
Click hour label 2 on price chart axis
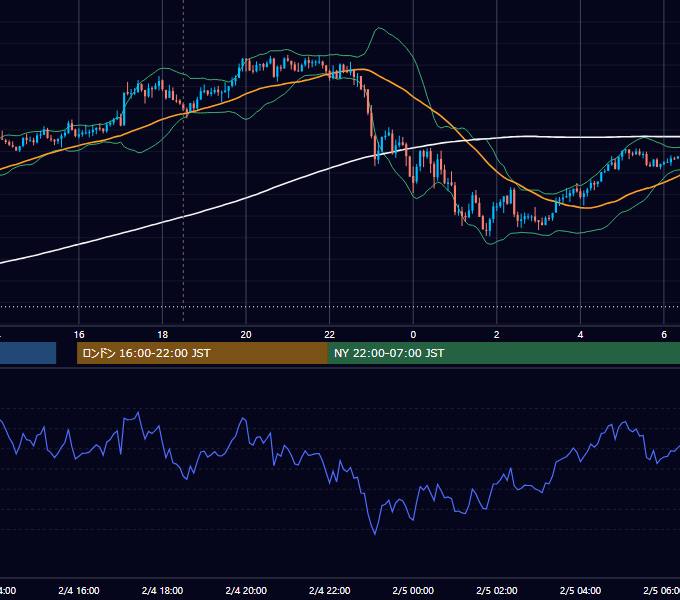click(x=497, y=335)
